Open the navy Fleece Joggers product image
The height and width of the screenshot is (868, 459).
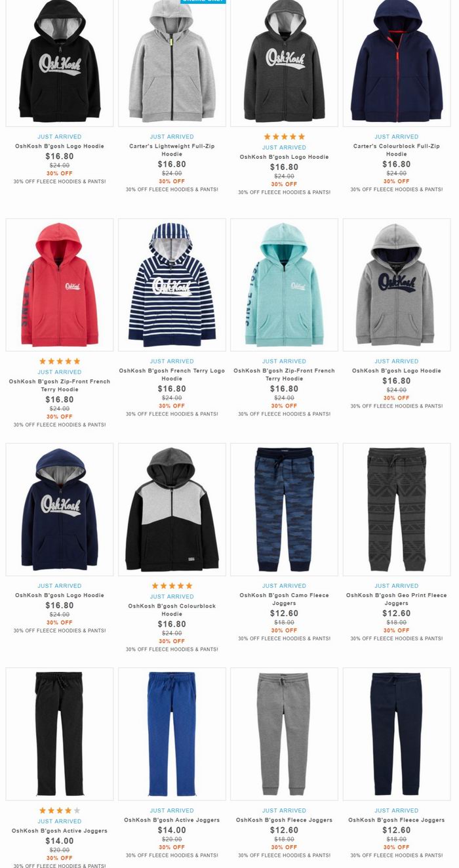pyautogui.click(x=397, y=734)
